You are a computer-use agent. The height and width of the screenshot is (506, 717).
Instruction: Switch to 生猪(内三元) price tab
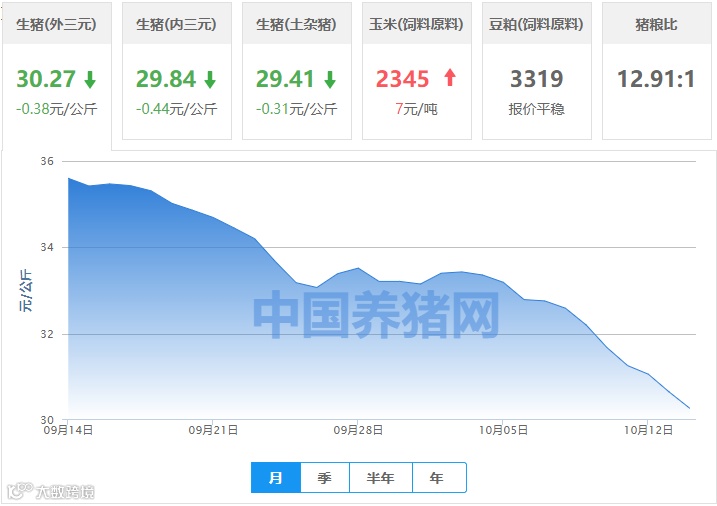(x=177, y=71)
